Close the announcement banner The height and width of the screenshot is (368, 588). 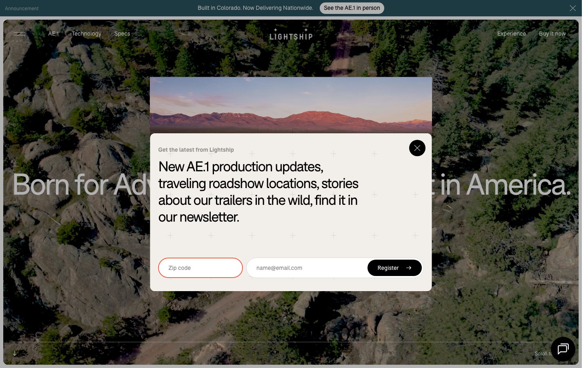point(572,8)
